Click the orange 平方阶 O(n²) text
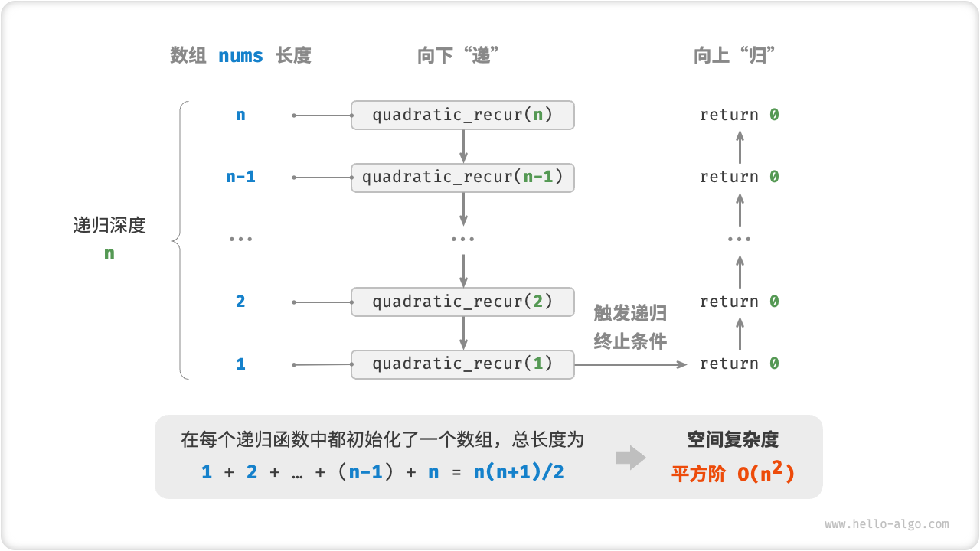This screenshot has height=551, width=980. pyautogui.click(x=733, y=474)
